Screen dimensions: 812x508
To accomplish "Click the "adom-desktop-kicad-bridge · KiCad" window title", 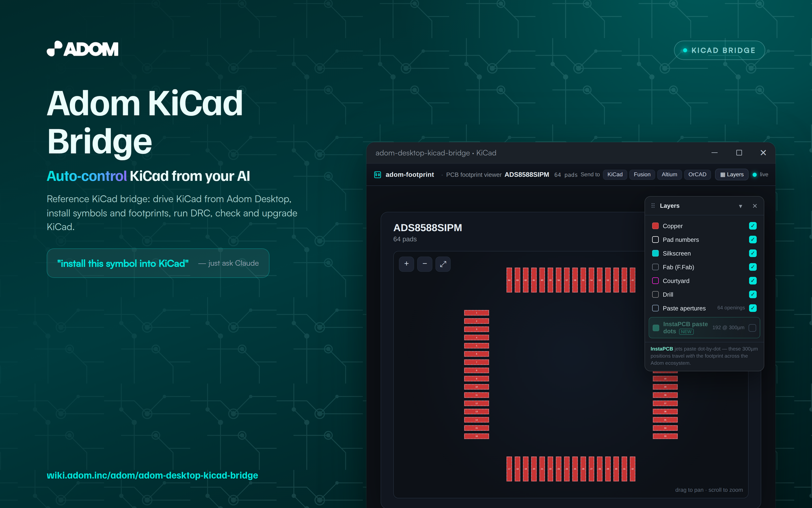I will tap(436, 153).
